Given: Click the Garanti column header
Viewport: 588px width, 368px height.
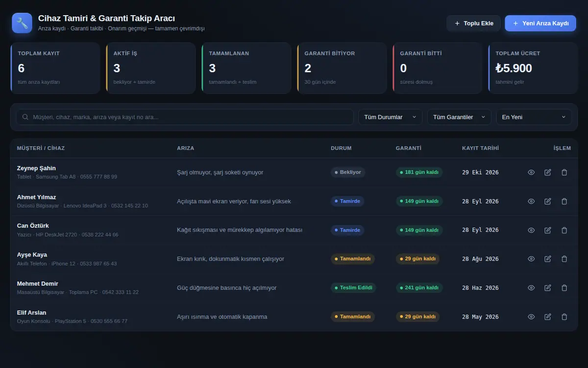Looking at the screenshot, I should click(409, 148).
